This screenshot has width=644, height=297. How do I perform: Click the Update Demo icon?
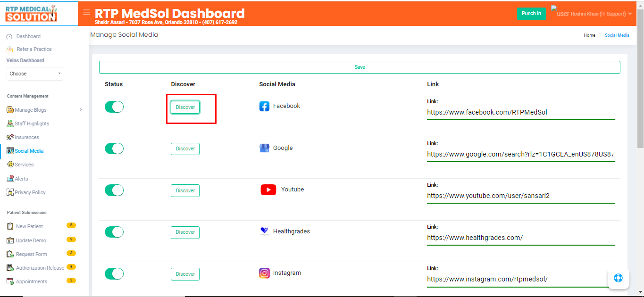10,240
